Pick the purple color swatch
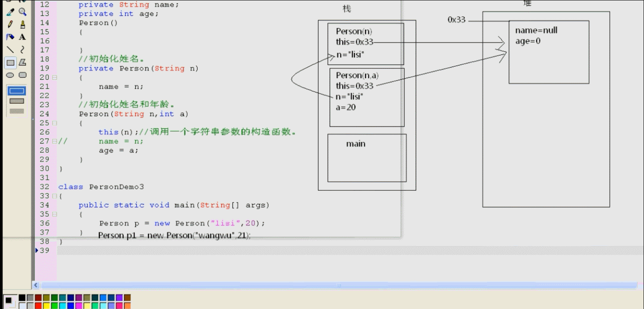The width and height of the screenshot is (644, 309). click(79, 298)
